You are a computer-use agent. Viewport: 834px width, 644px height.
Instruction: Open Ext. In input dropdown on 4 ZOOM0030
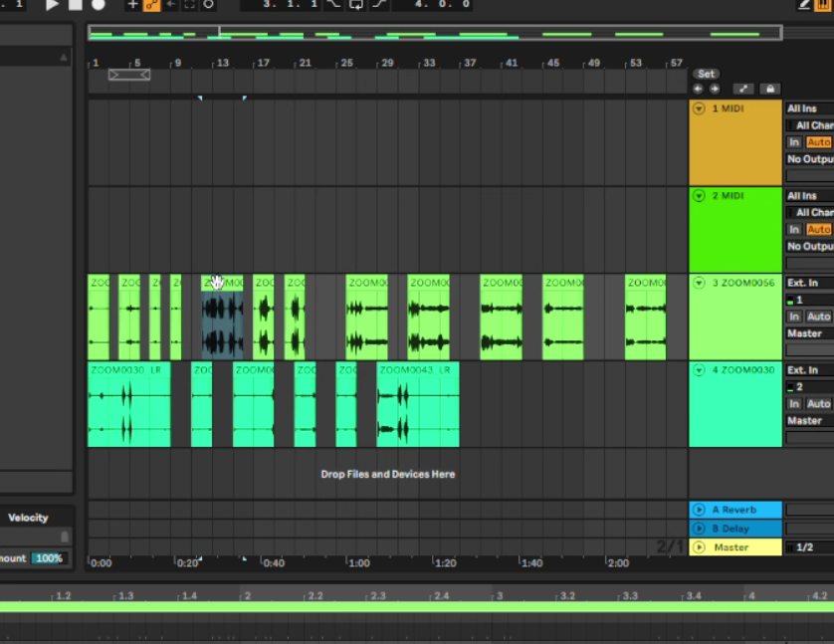coord(808,370)
